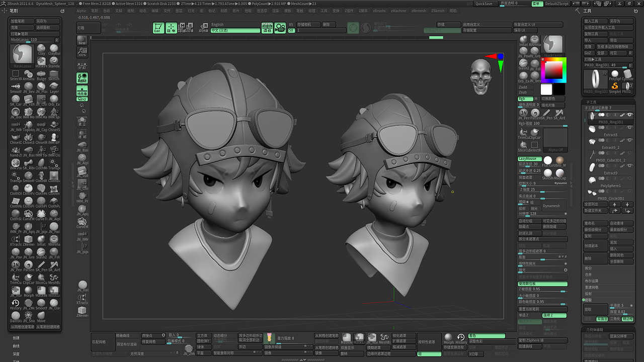Select the English language option
Image resolution: width=644 pixels, height=362 pixels.
point(235,25)
